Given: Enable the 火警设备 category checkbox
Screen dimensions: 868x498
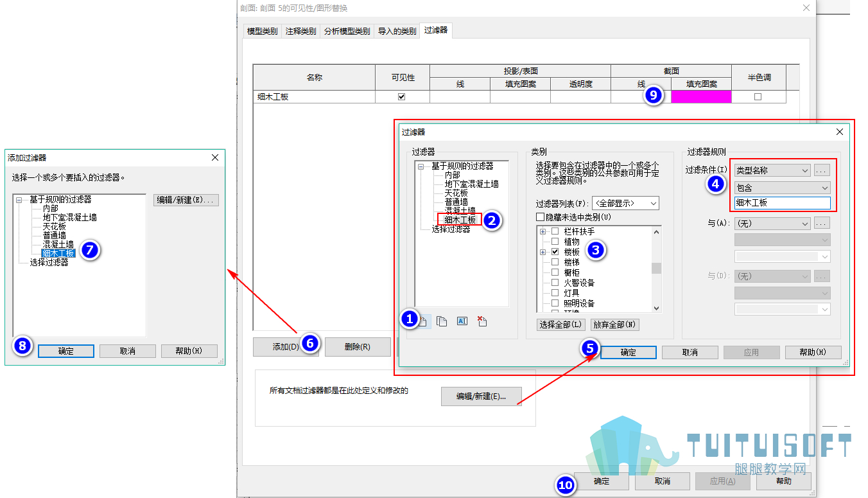Looking at the screenshot, I should click(x=555, y=283).
